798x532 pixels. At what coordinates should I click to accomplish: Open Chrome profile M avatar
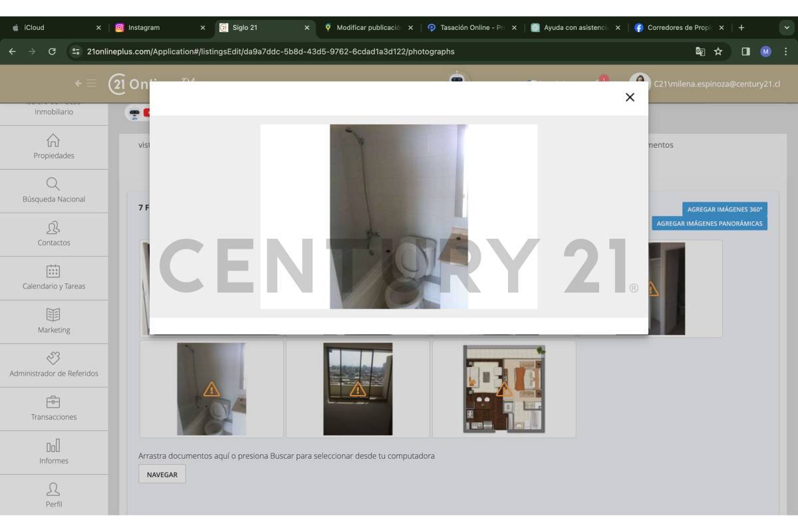(765, 51)
